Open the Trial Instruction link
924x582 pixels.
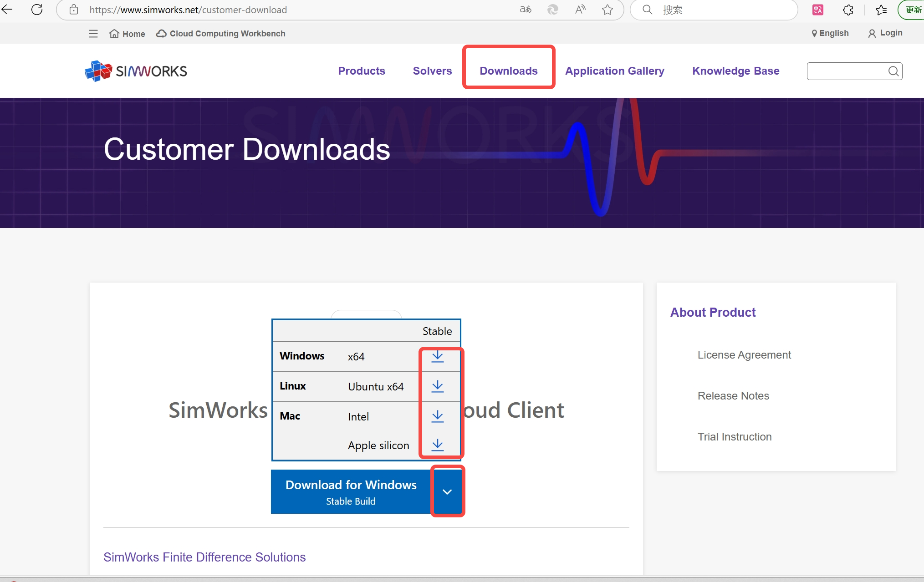(x=735, y=437)
